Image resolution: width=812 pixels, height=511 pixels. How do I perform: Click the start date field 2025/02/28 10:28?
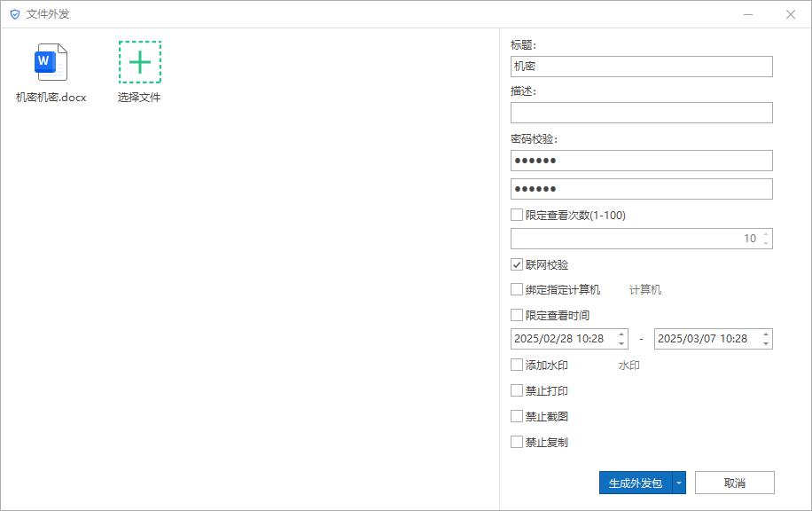click(x=559, y=338)
